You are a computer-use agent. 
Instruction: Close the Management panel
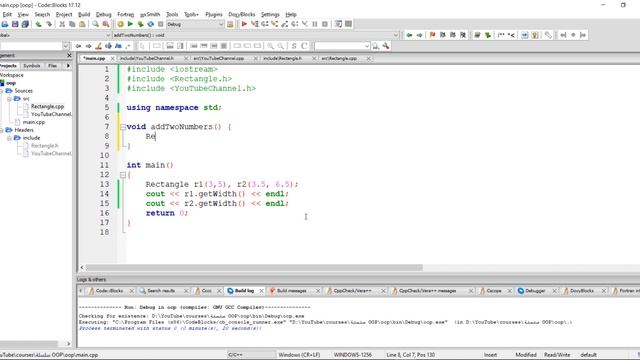coord(69,55)
